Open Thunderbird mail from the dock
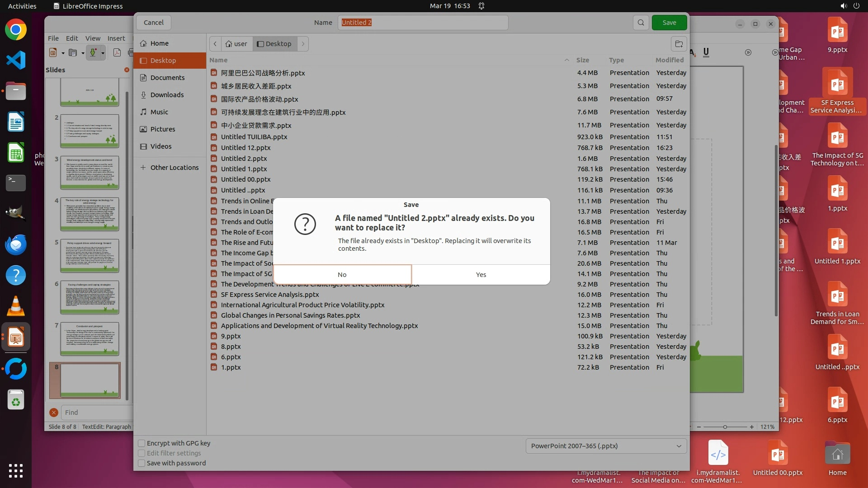This screenshot has height=488, width=868. (16, 244)
